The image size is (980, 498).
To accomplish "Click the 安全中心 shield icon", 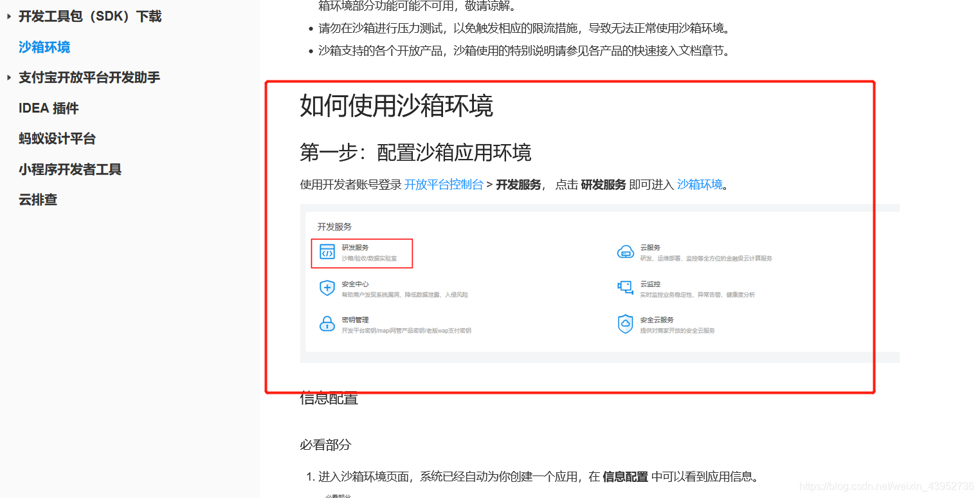I will (x=327, y=288).
